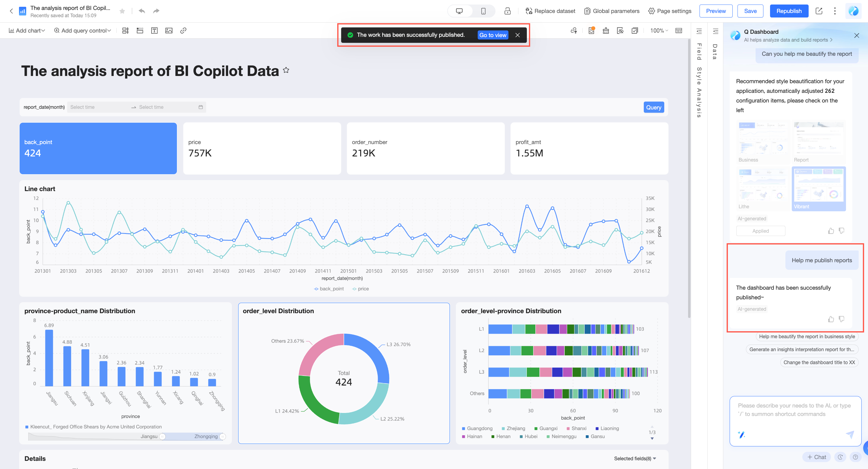Click the favorite star next to report name
Viewport: 868px width, 469px height.
tap(122, 11)
